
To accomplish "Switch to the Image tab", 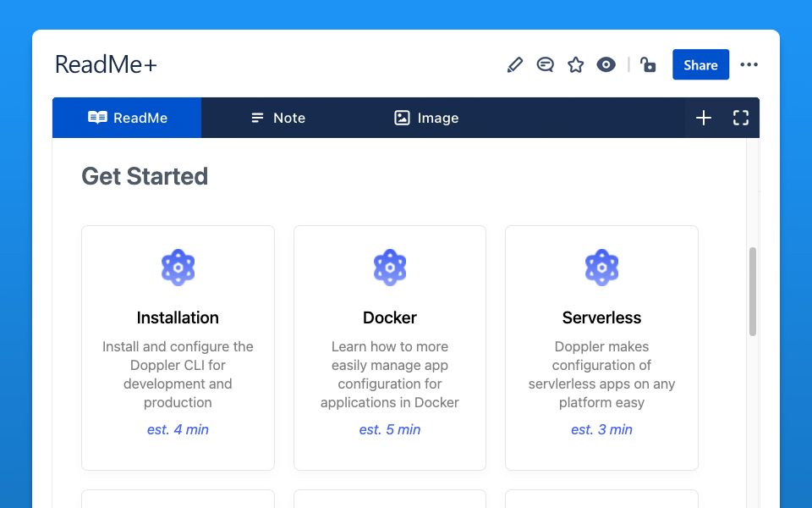I will 426,118.
